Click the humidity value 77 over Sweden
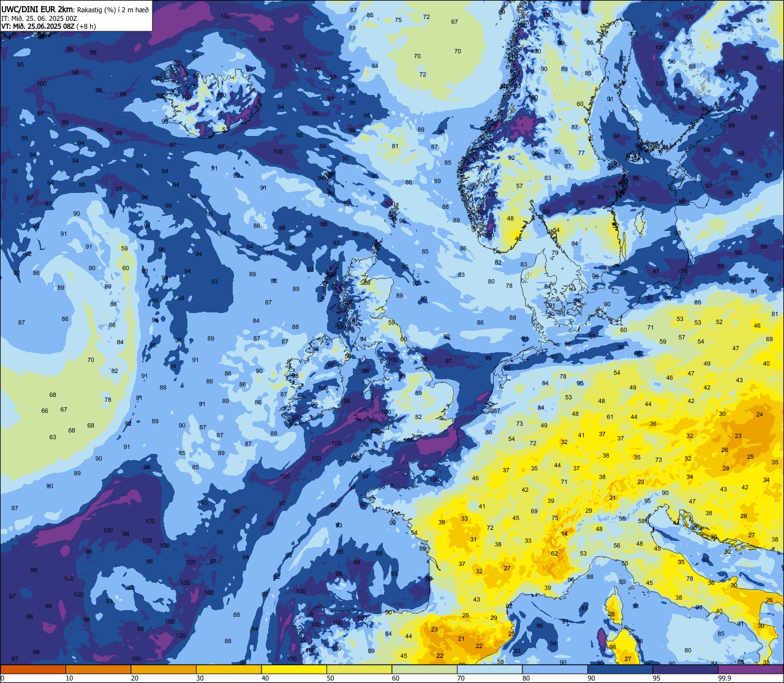 tap(581, 153)
